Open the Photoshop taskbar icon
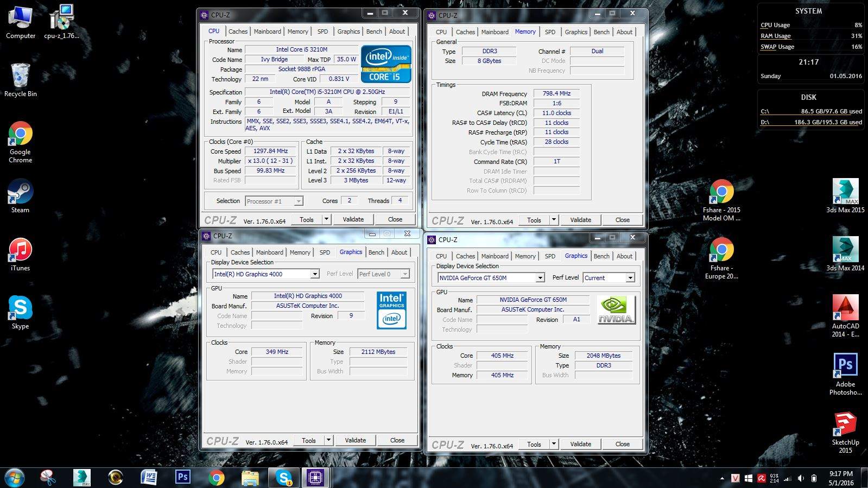 (182, 478)
